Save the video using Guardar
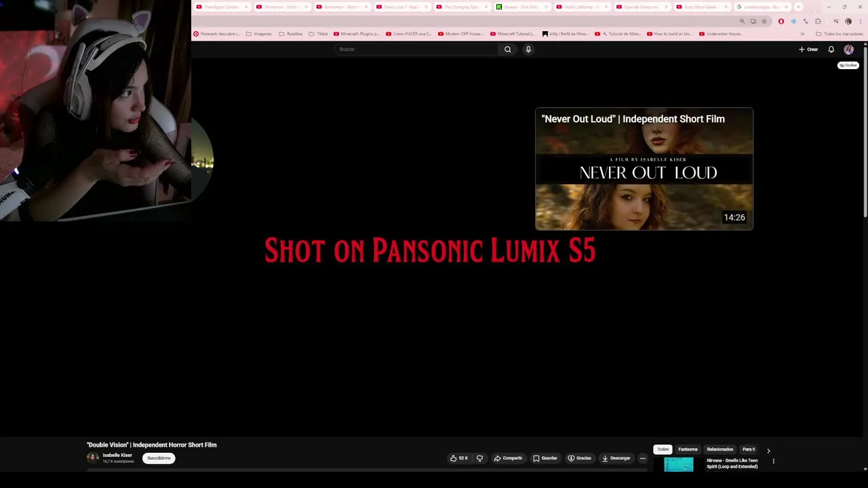Screen dimensions: 868x488 545,458
